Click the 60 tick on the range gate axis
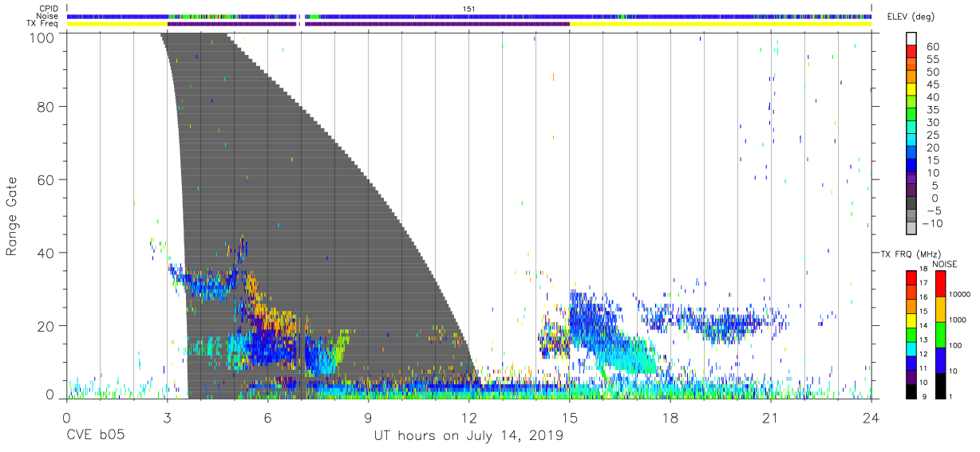The image size is (980, 452). coord(46,179)
